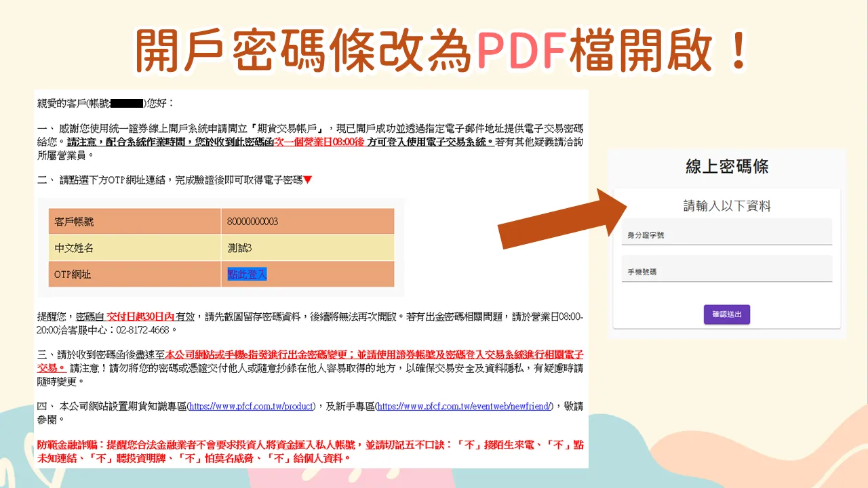Viewport: 868px width, 488px height.
Task: Click the blacked-out account number box
Action: pos(127,103)
